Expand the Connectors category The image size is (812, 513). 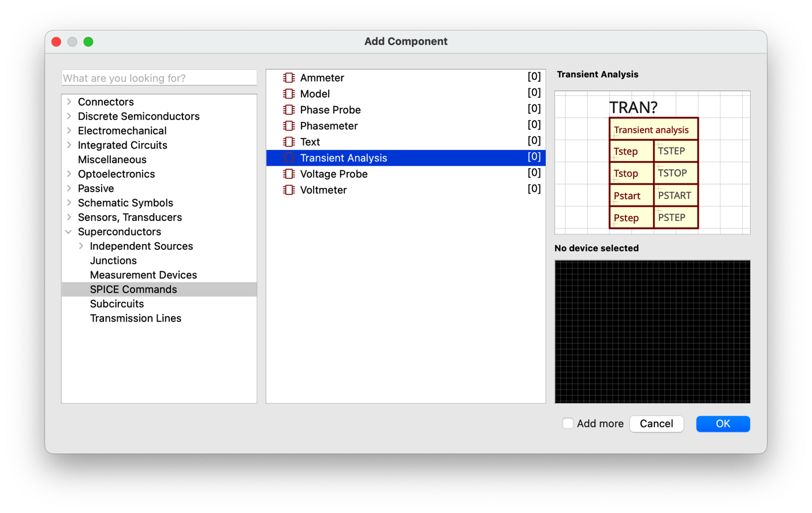coord(69,102)
